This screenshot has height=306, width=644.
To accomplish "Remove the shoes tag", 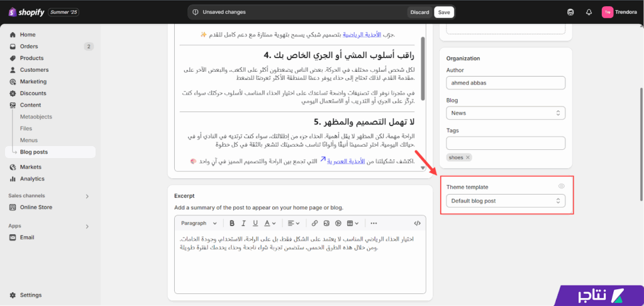I will click(467, 157).
